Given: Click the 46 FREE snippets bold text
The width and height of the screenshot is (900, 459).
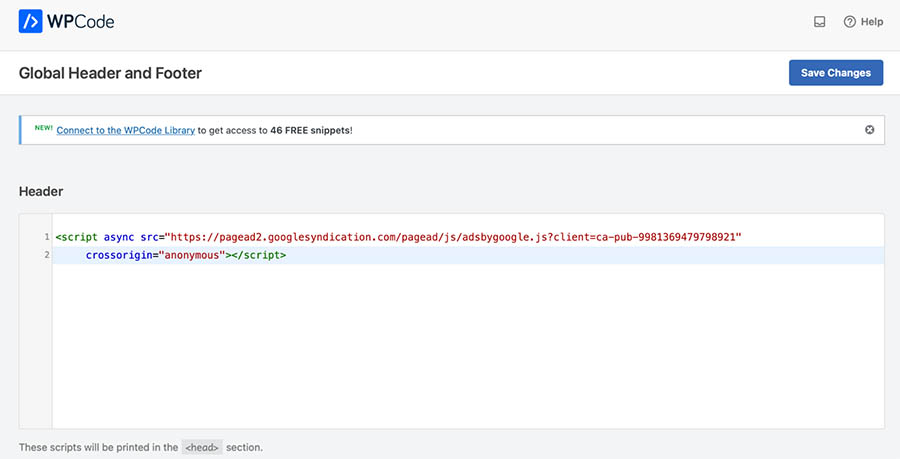Looking at the screenshot, I should click(x=310, y=130).
